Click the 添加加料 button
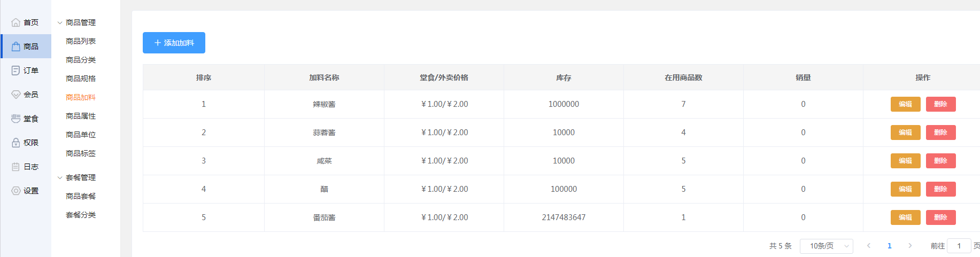This screenshot has width=980, height=257. 174,43
